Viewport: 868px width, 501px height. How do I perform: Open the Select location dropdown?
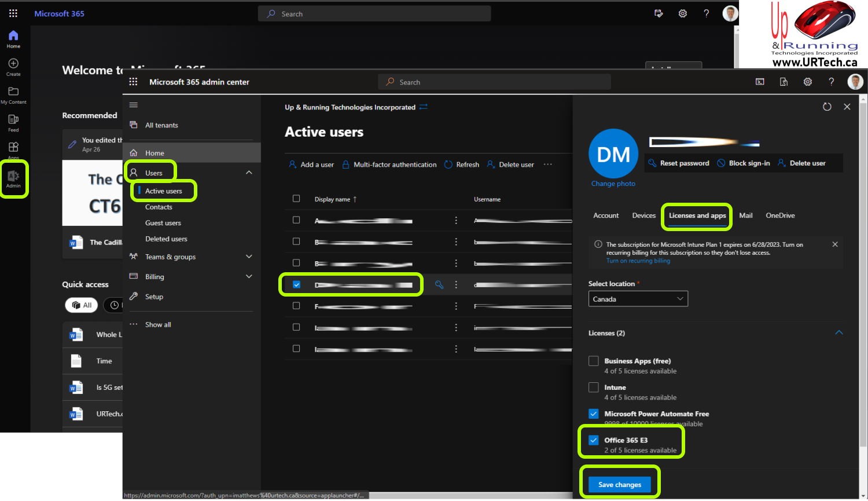tap(638, 299)
